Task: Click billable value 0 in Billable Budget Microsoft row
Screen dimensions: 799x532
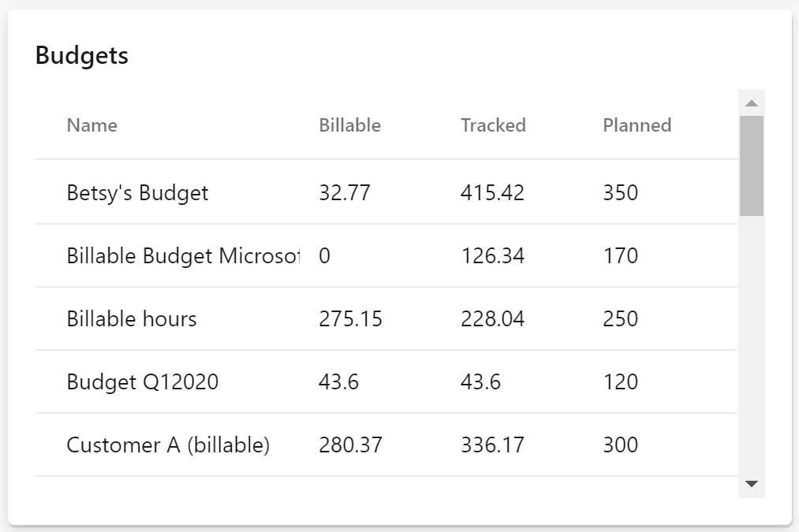Action: pyautogui.click(x=325, y=255)
